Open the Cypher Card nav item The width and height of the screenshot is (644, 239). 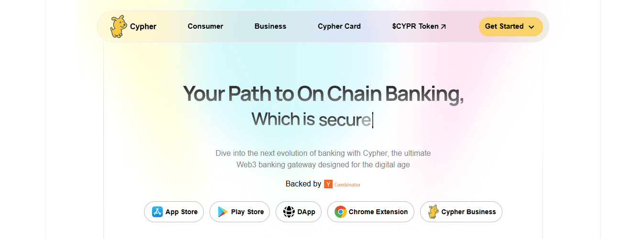click(339, 26)
